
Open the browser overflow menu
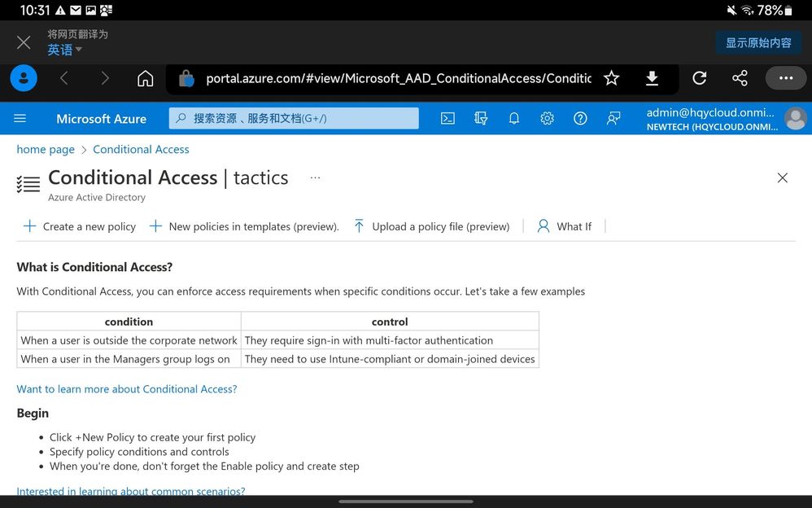(785, 78)
